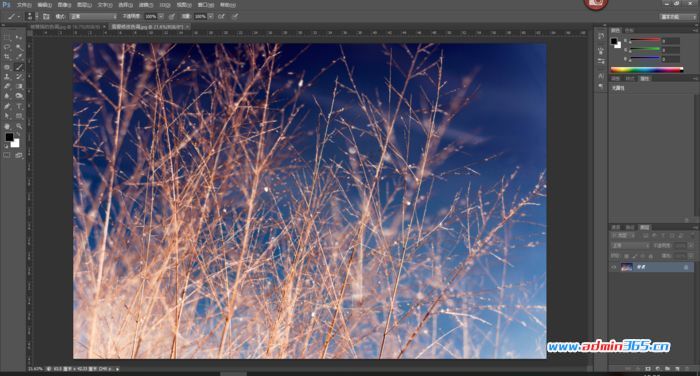Click the create new layer button
This screenshot has width=700, height=376.
point(677,369)
